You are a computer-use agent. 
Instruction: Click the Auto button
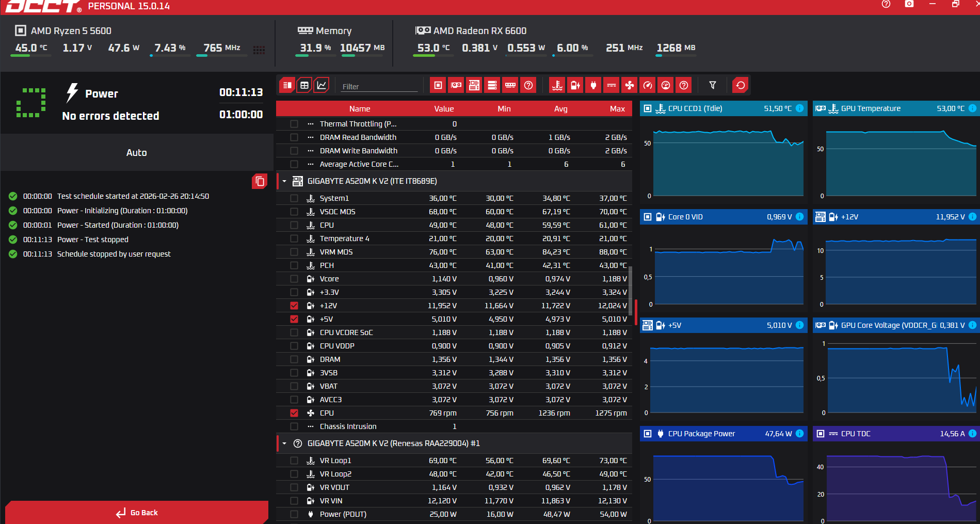(137, 152)
